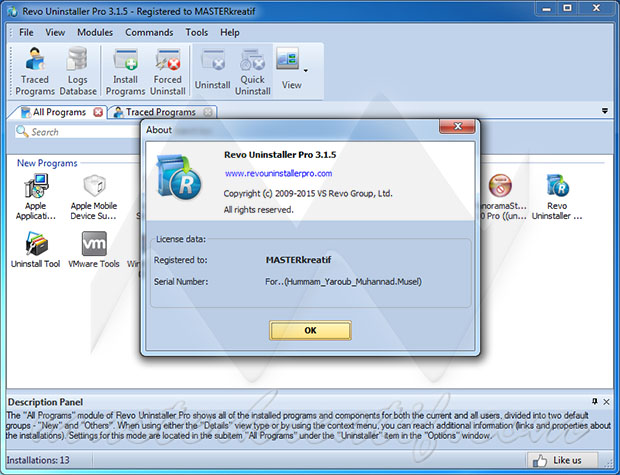Close the Traced Programs tab
The height and width of the screenshot is (475, 620).
pos(208,112)
